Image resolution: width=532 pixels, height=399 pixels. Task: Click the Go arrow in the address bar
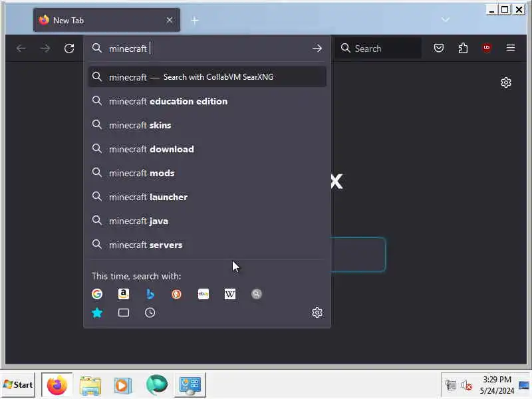[317, 49]
